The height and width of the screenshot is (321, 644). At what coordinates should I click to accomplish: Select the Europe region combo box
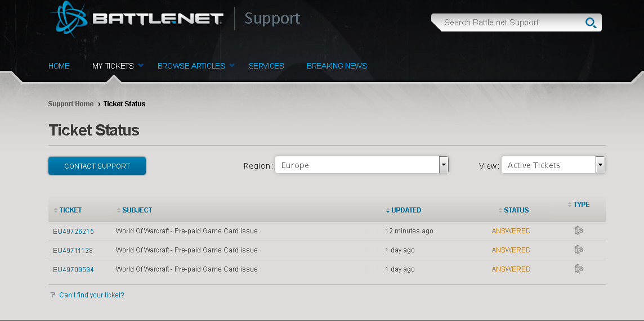click(x=361, y=165)
